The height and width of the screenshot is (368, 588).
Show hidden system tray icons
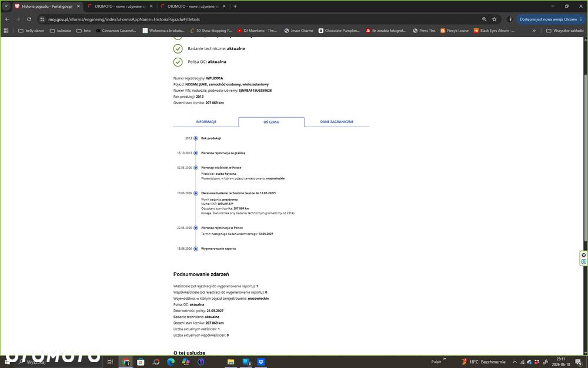(x=514, y=362)
